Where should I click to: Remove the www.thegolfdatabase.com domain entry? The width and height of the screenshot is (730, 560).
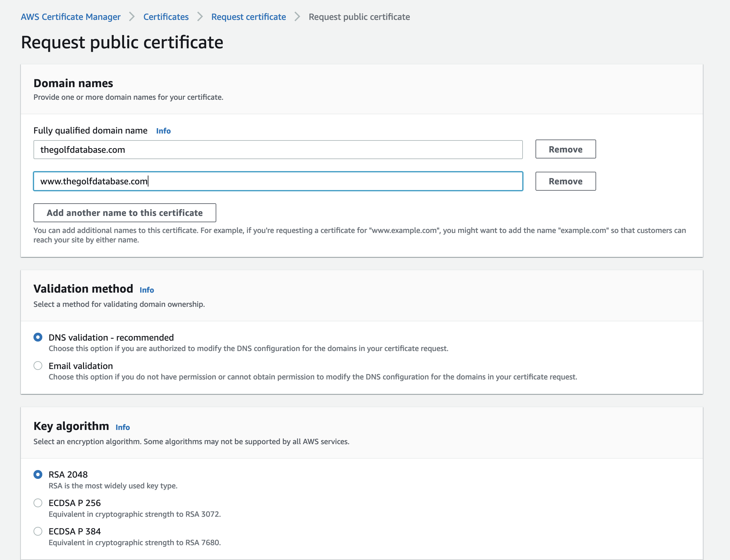click(565, 181)
